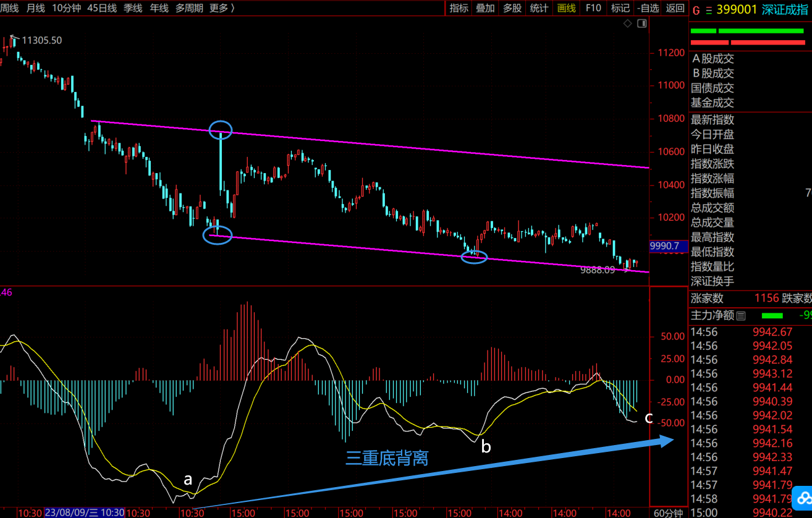
Task: Click the -50.00 MACD axis label
Action: pos(670,423)
